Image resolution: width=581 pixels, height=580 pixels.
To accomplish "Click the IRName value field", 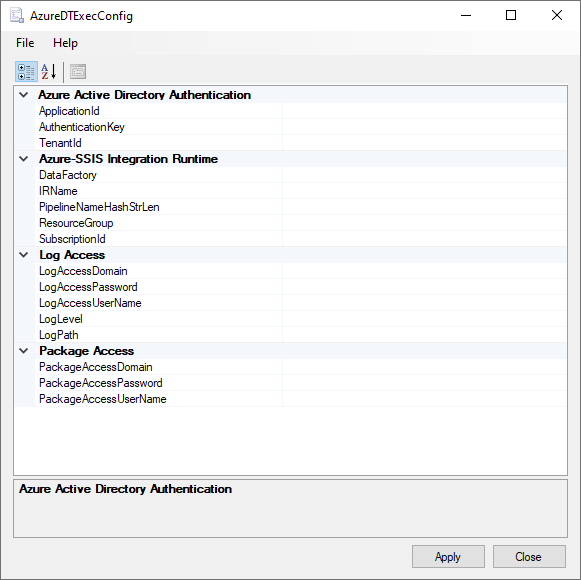I will click(x=425, y=191).
